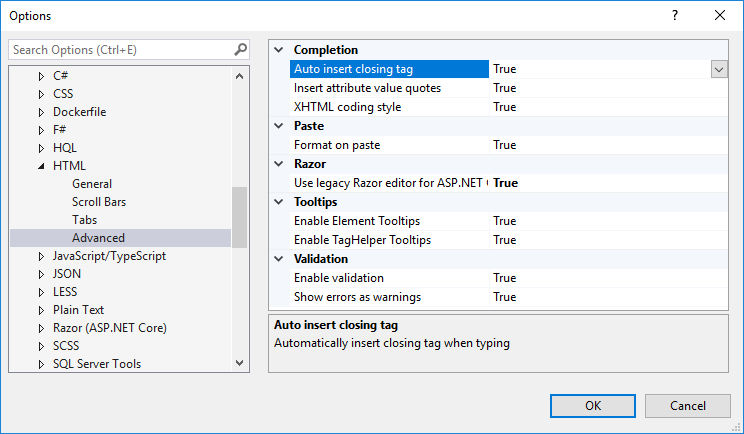Viewport: 744px width, 434px height.
Task: Collapse the Validation category section
Action: tap(278, 259)
